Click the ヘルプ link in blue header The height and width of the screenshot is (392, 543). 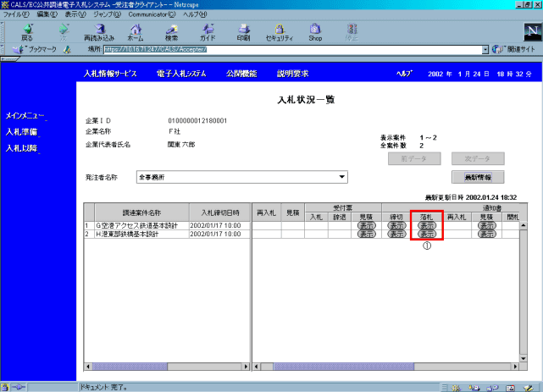404,74
